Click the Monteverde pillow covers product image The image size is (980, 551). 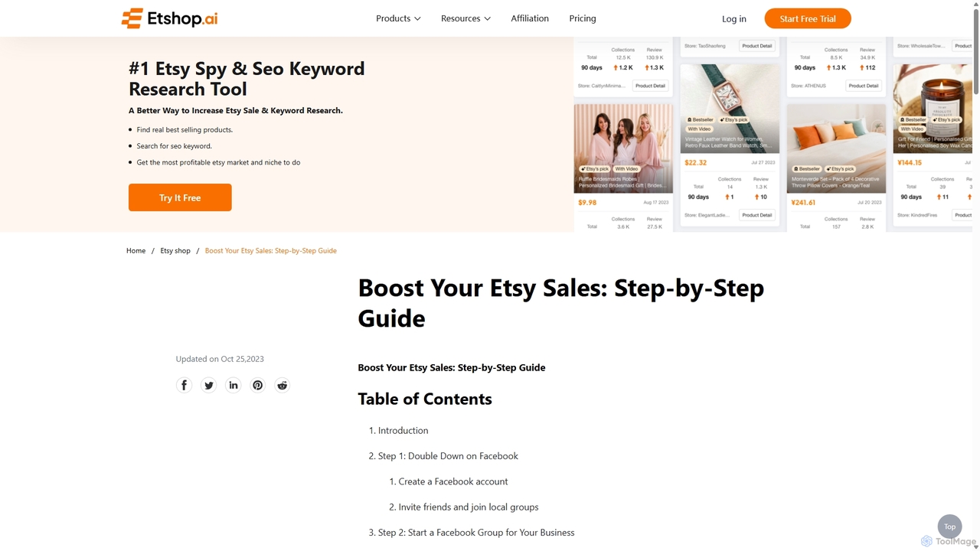(x=836, y=148)
